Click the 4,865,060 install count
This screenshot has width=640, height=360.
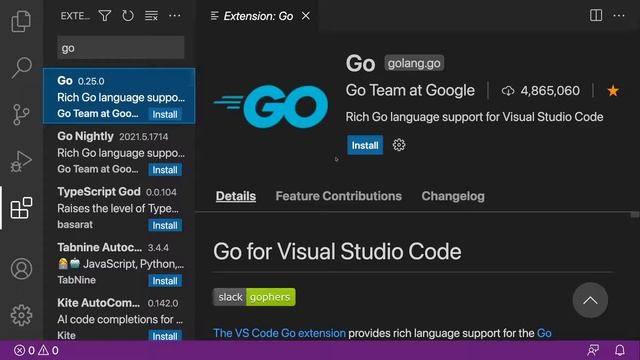[x=540, y=91]
